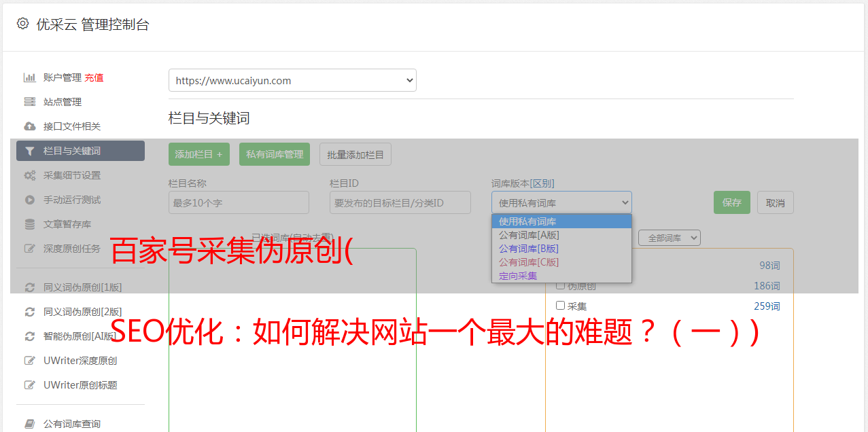Open the site URL dropdown
This screenshot has height=432, width=868.
[x=292, y=80]
